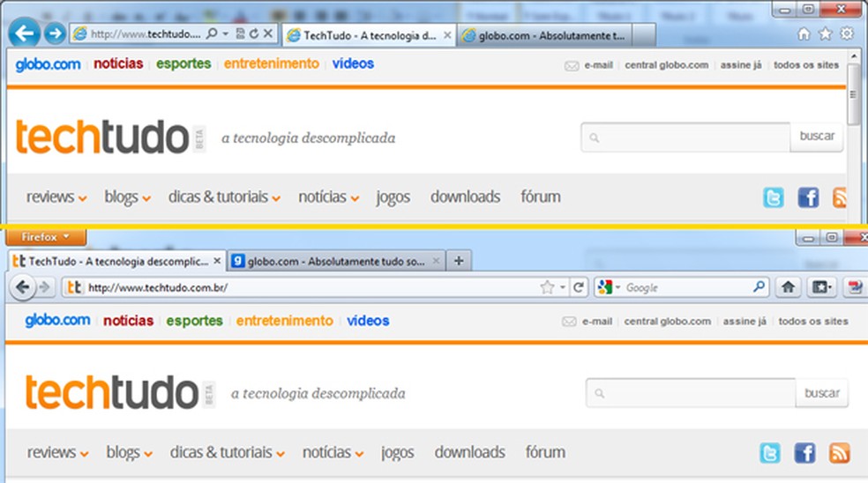Click Firefox back arrow button

23,287
